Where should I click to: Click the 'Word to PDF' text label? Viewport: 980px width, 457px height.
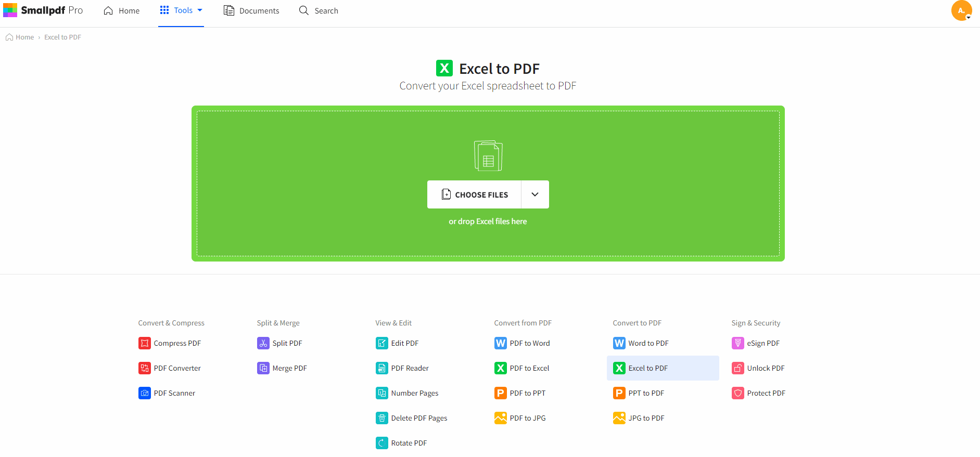pyautogui.click(x=648, y=343)
